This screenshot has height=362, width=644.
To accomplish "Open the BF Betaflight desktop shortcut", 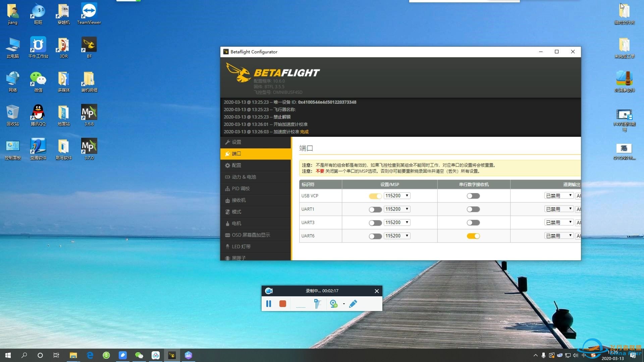I will point(89,48).
